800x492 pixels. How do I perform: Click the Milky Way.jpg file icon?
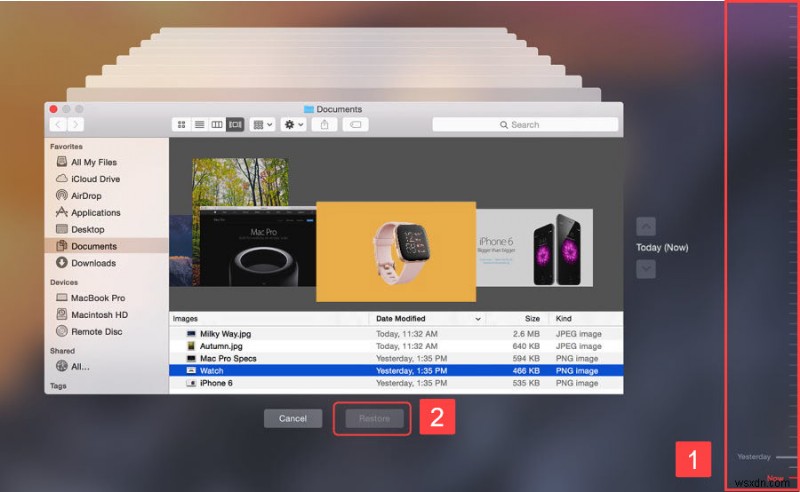pyautogui.click(x=191, y=334)
